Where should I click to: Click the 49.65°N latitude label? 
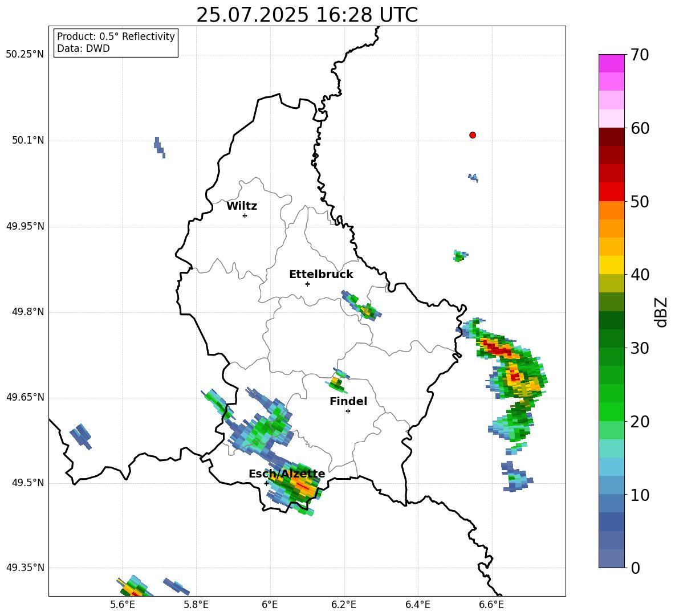point(25,397)
